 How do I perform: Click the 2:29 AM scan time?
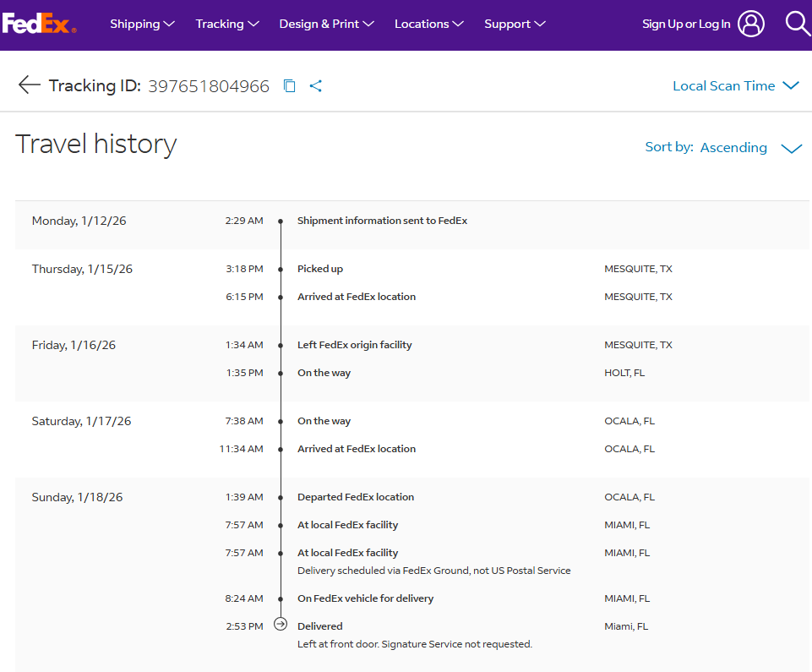click(x=244, y=221)
